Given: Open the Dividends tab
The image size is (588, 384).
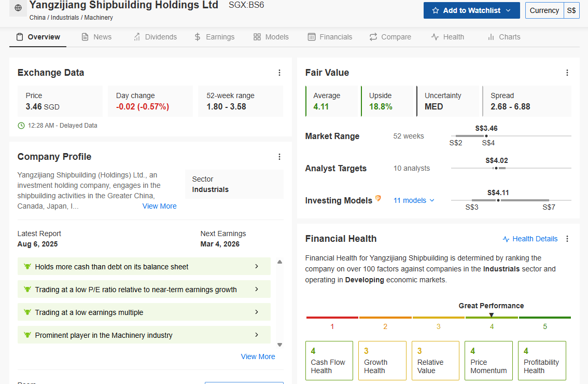Looking at the screenshot, I should [x=155, y=37].
